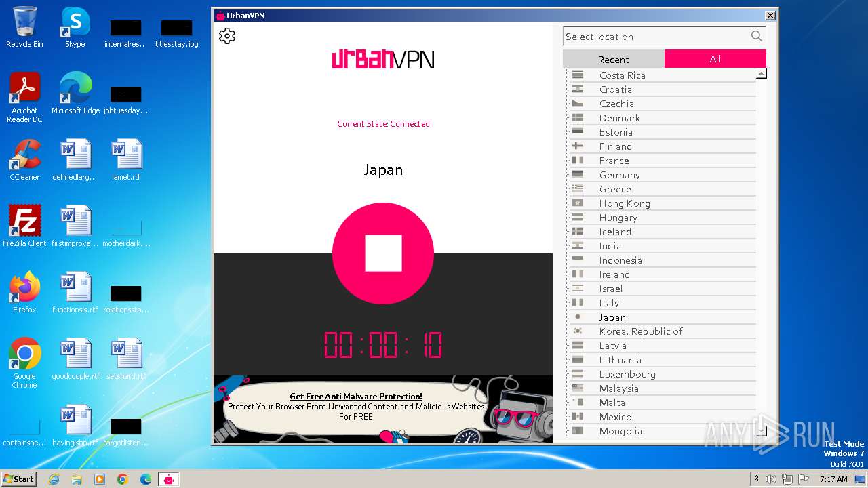Open CCleaner desktop shortcut
This screenshot has width=868, height=488.
point(24,160)
